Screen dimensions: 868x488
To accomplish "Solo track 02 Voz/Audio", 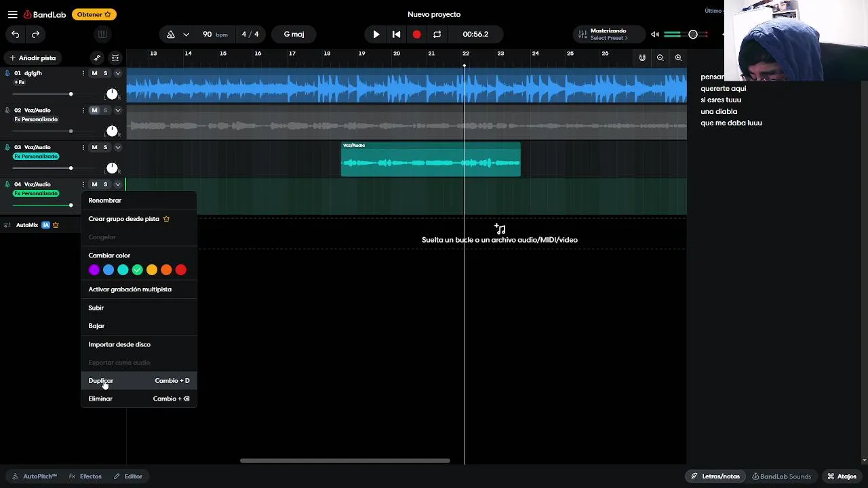I will pyautogui.click(x=105, y=110).
